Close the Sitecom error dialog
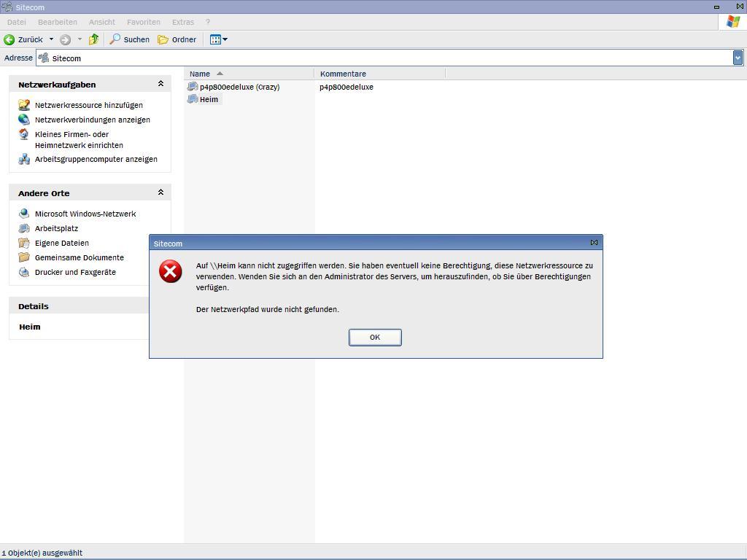Image resolution: width=747 pixels, height=560 pixels. tap(594, 243)
